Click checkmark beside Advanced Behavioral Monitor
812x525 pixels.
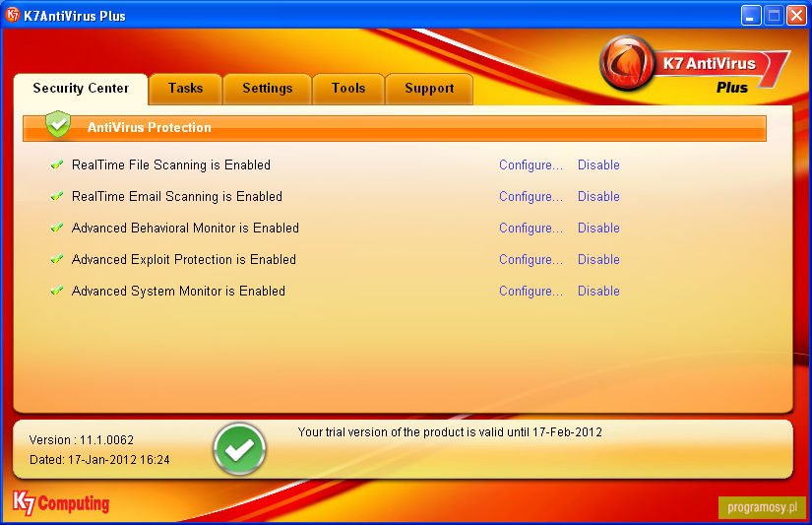click(57, 229)
